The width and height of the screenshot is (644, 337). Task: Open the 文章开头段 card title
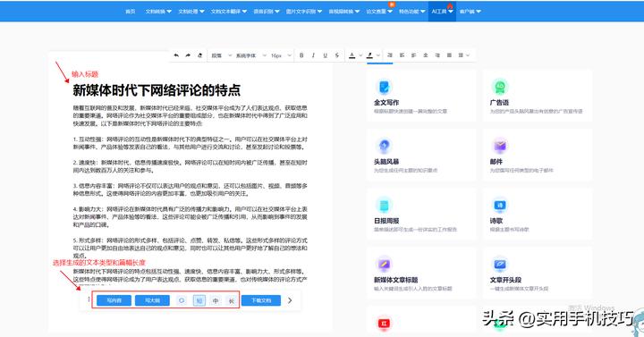(505, 280)
